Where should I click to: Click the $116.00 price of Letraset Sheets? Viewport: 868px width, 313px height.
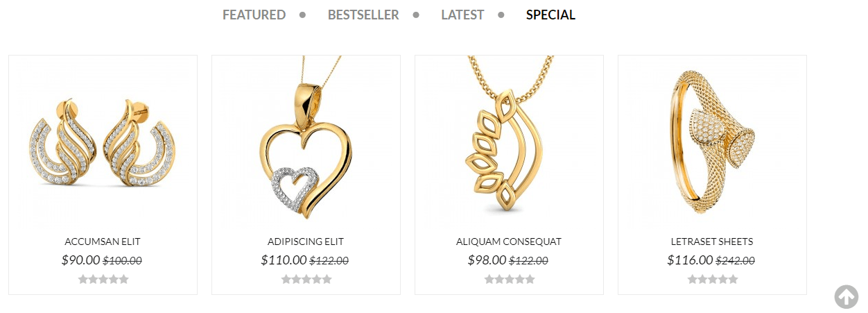[690, 260]
